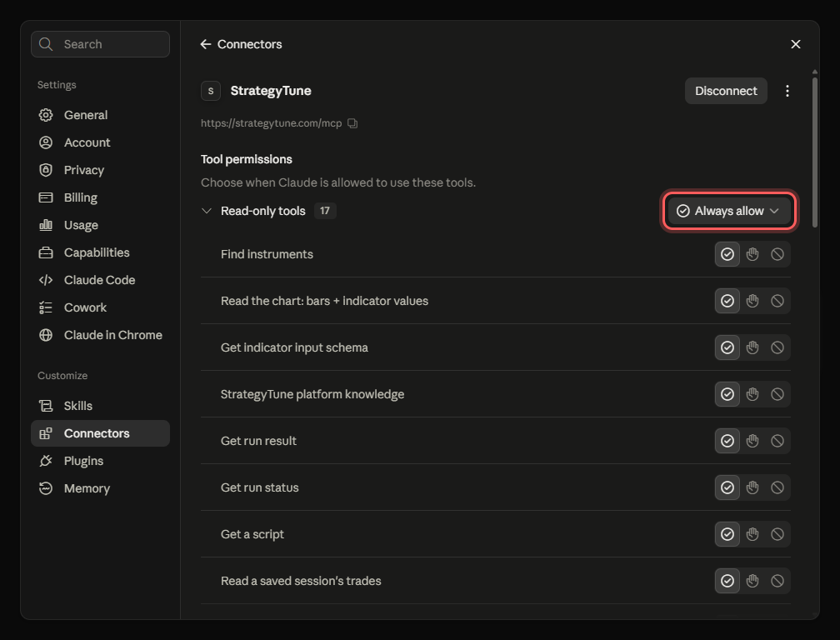The image size is (840, 640).
Task: Click the Tool permissions heading
Action: click(247, 160)
